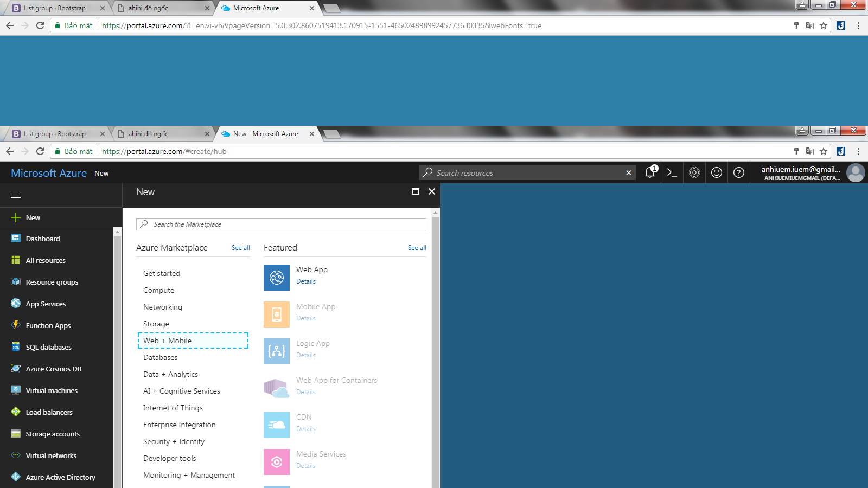Image resolution: width=868 pixels, height=488 pixels.
Task: Click the Virtual machines monitor icon
Action: [x=16, y=390]
